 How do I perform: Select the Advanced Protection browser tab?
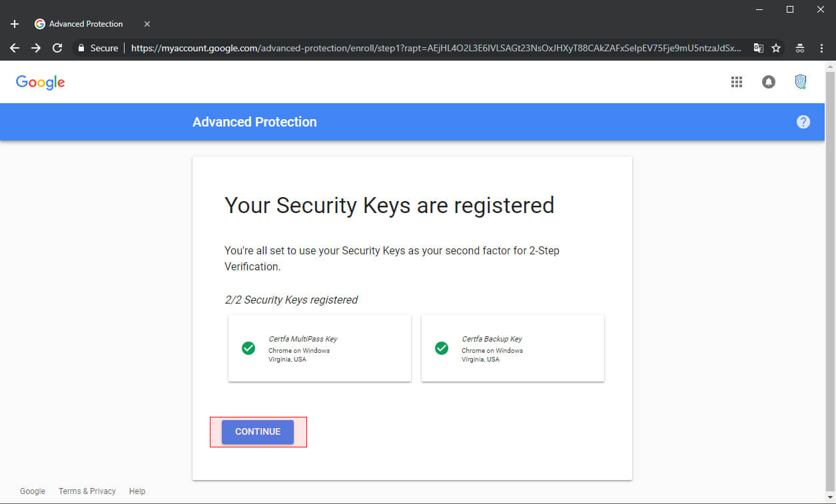85,24
